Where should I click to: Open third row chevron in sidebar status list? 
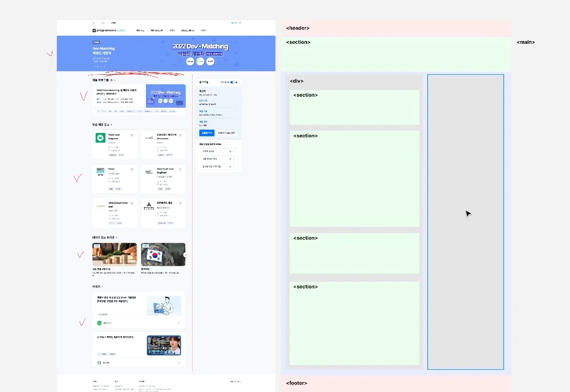coord(234,167)
